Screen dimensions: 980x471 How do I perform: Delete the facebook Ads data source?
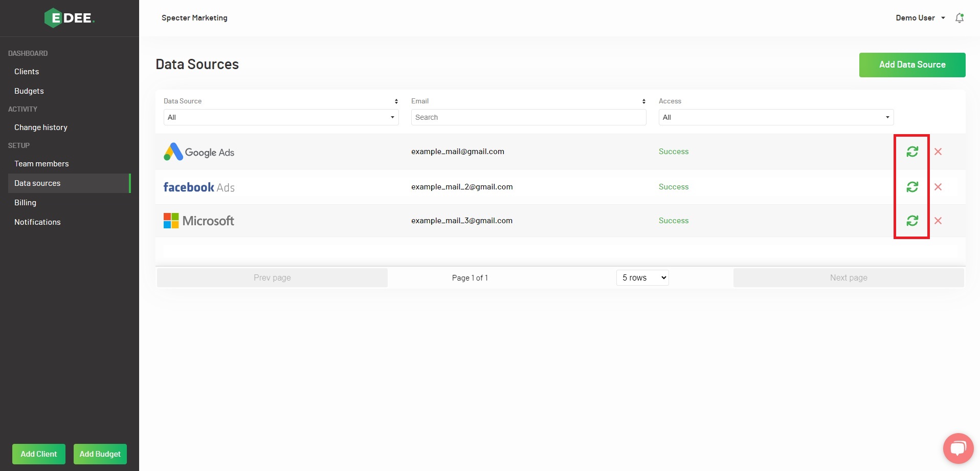pos(938,187)
